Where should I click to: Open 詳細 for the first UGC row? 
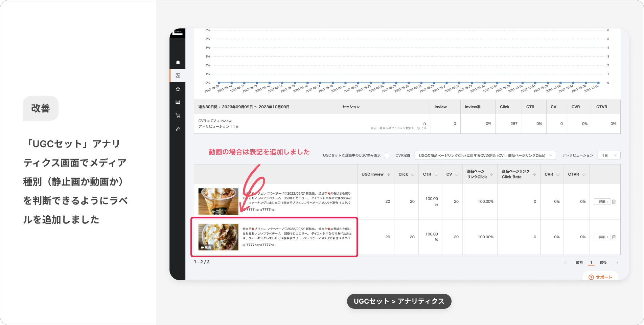[602, 202]
